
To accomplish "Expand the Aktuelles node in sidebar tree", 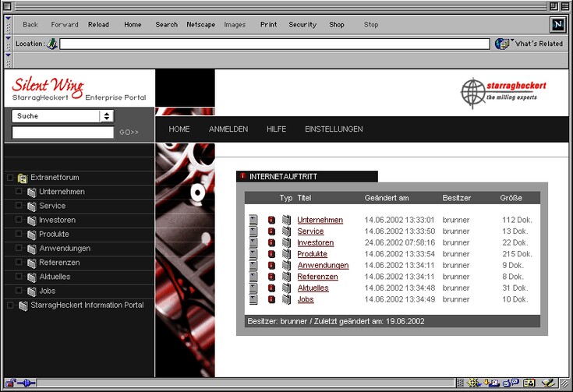I will point(19,276).
